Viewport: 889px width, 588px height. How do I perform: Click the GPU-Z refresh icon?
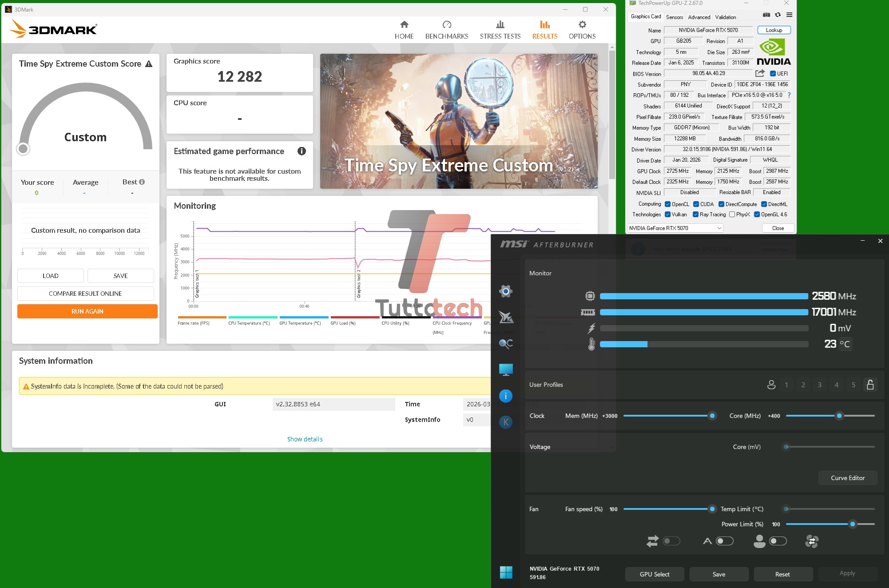[778, 15]
